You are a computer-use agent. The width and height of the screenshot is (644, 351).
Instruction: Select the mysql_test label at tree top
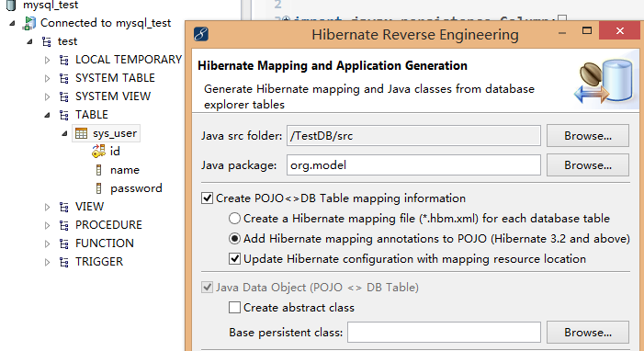(51, 5)
